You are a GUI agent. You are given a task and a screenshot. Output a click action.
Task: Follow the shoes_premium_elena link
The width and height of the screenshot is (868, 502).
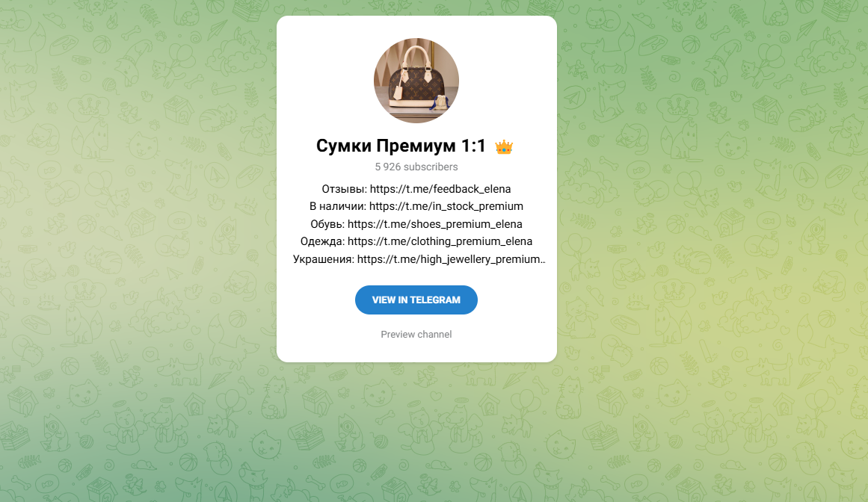(435, 224)
